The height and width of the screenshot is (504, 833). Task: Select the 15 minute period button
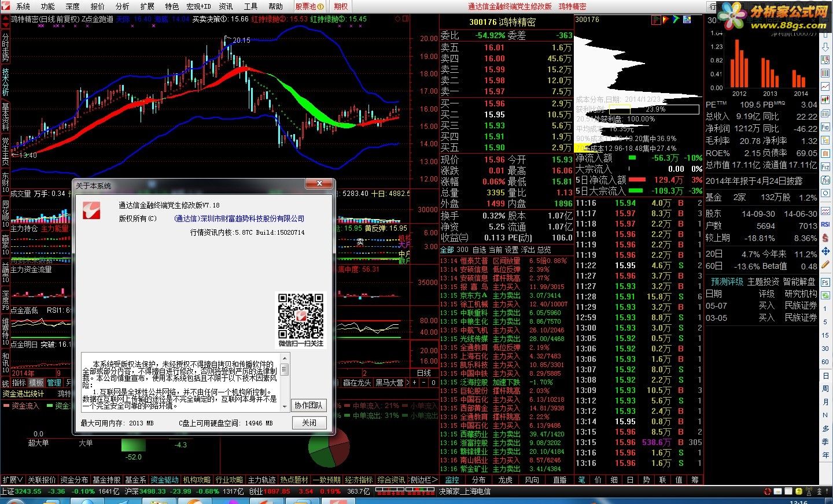[825, 335]
